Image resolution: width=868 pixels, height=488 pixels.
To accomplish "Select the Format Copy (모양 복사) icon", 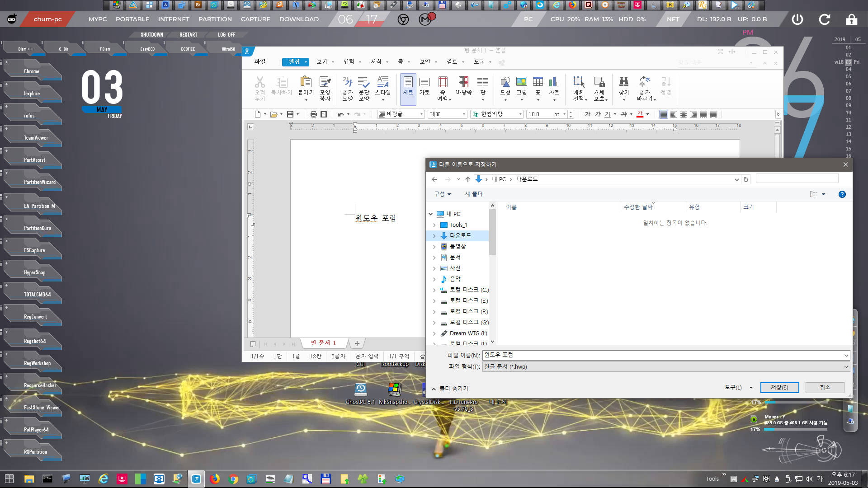I will [x=325, y=82].
